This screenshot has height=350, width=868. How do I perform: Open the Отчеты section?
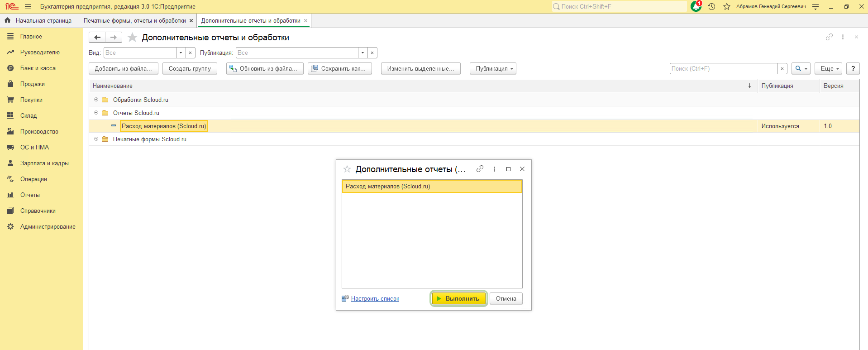pyautogui.click(x=41, y=195)
